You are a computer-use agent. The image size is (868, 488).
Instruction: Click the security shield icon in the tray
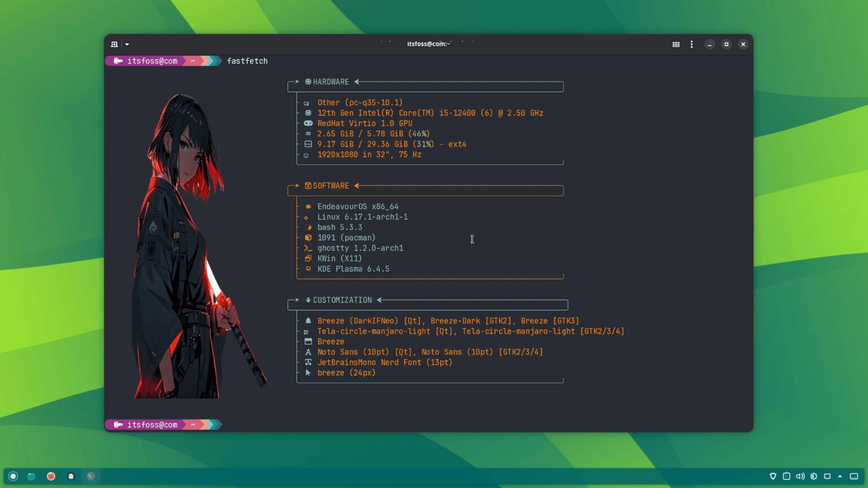773,476
